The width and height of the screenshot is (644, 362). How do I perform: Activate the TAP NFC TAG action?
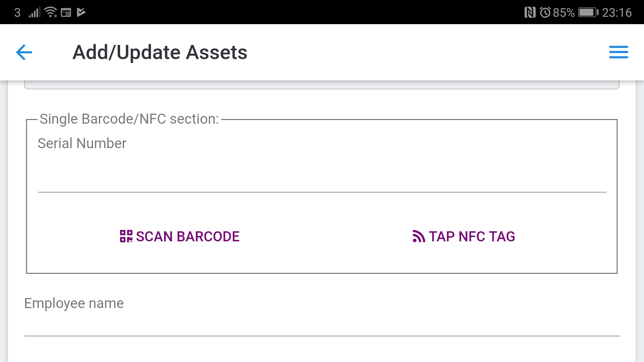(464, 237)
